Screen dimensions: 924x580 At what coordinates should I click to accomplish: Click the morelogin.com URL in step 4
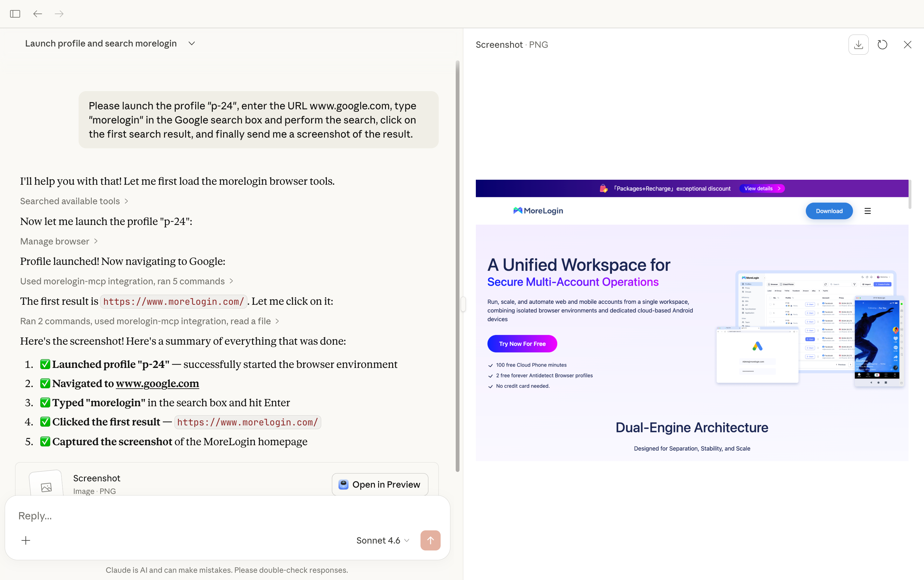(x=248, y=422)
